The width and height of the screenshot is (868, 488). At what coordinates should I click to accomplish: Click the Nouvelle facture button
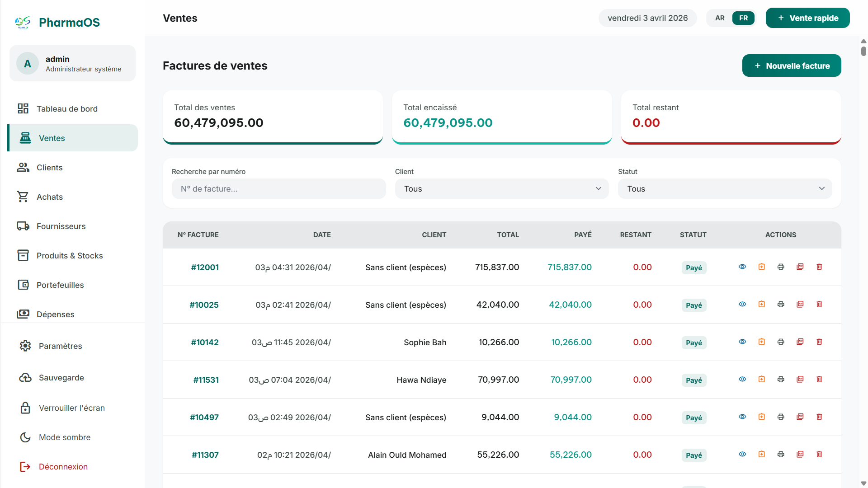(x=792, y=66)
